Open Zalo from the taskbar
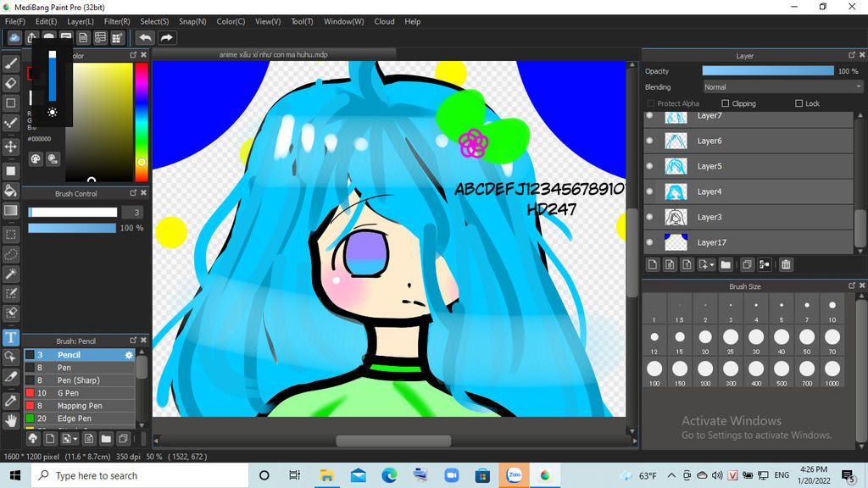The height and width of the screenshot is (488, 868). 514,474
